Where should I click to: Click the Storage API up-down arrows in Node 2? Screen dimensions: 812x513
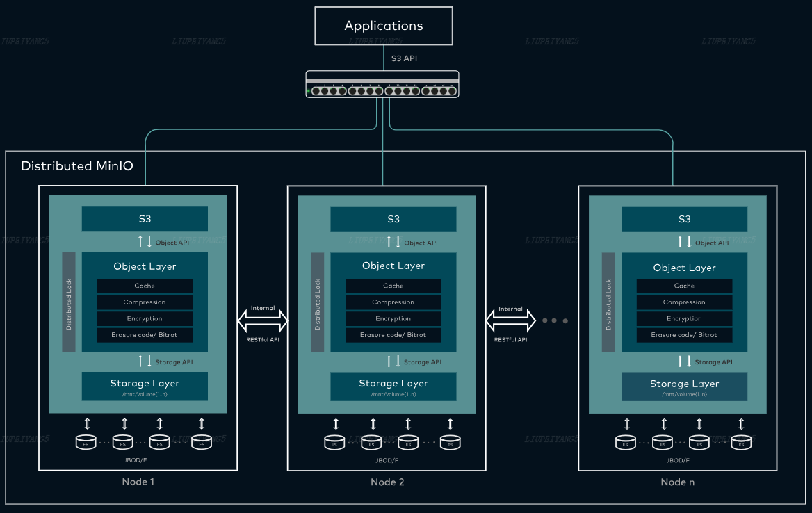point(393,361)
